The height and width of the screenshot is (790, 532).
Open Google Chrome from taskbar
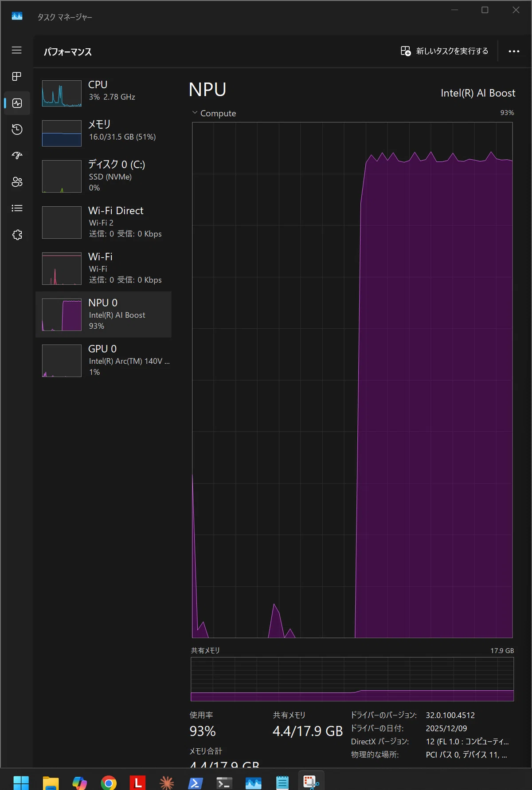109,783
